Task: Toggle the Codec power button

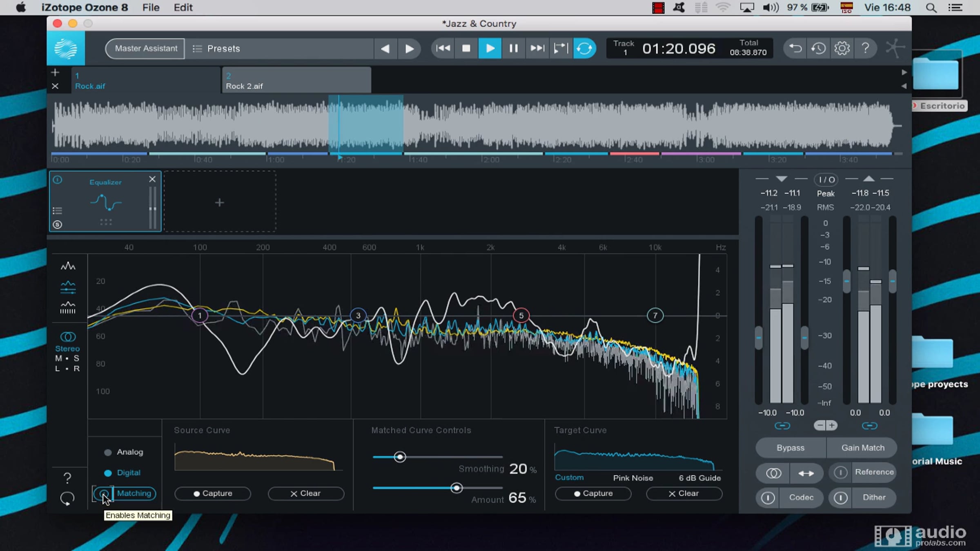Action: [x=768, y=498]
